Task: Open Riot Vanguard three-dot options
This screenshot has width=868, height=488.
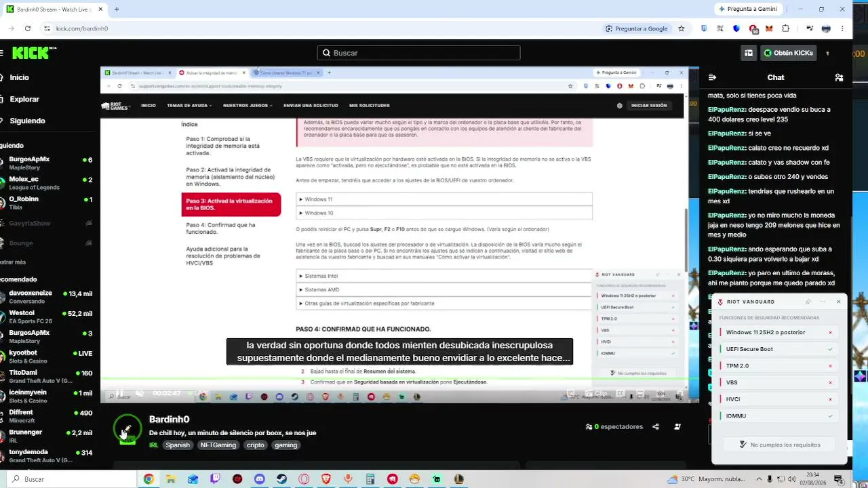Action: click(823, 302)
